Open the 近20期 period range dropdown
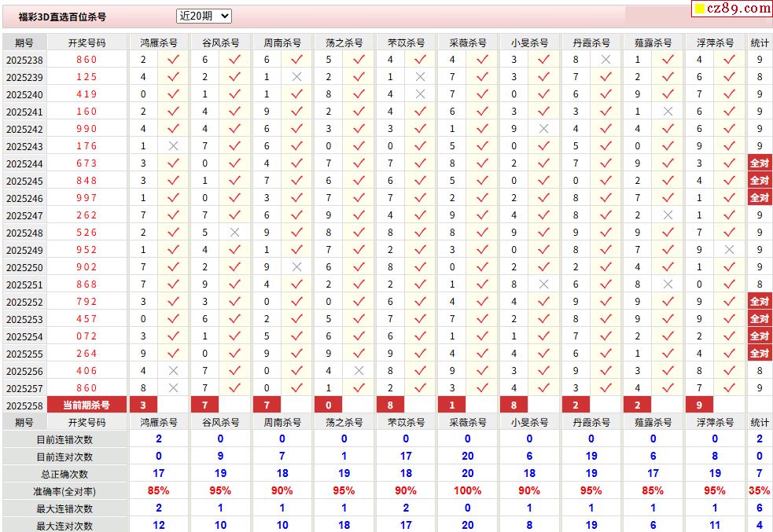This screenshot has height=532, width=773. tap(204, 17)
